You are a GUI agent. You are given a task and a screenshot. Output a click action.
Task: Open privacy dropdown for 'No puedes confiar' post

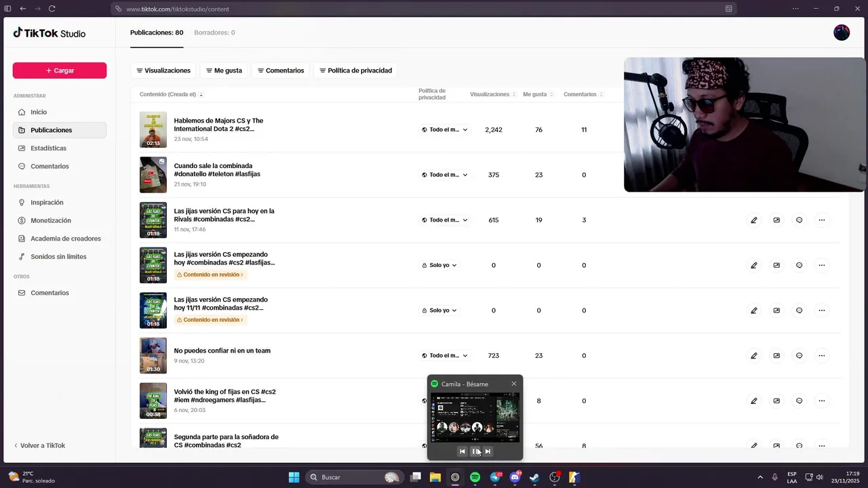(x=445, y=356)
